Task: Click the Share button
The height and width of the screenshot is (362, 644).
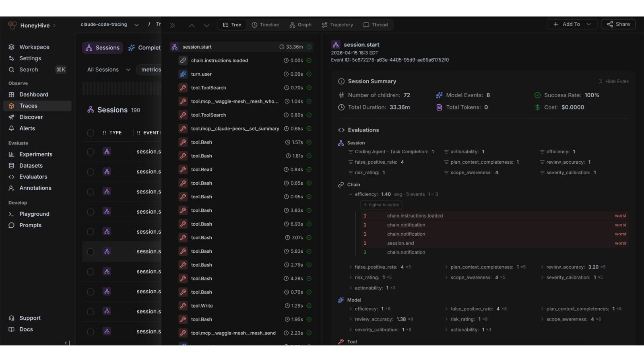Action: tap(618, 24)
